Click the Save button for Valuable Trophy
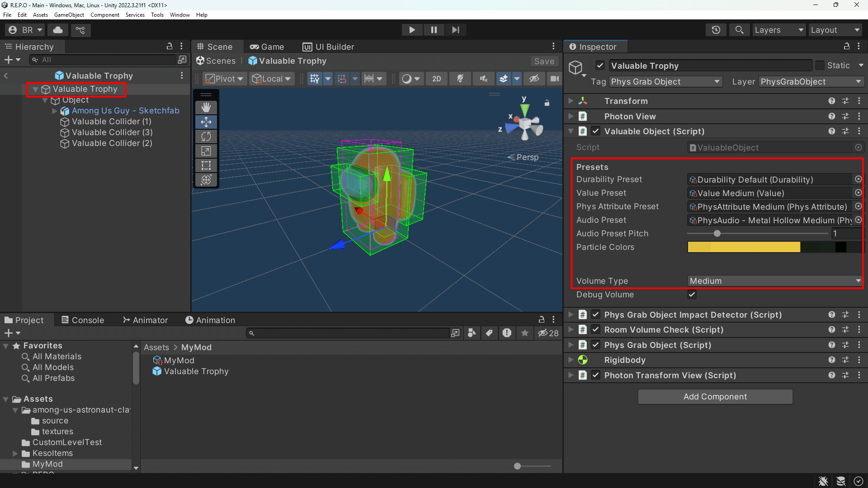This screenshot has width=868, height=488. click(544, 61)
